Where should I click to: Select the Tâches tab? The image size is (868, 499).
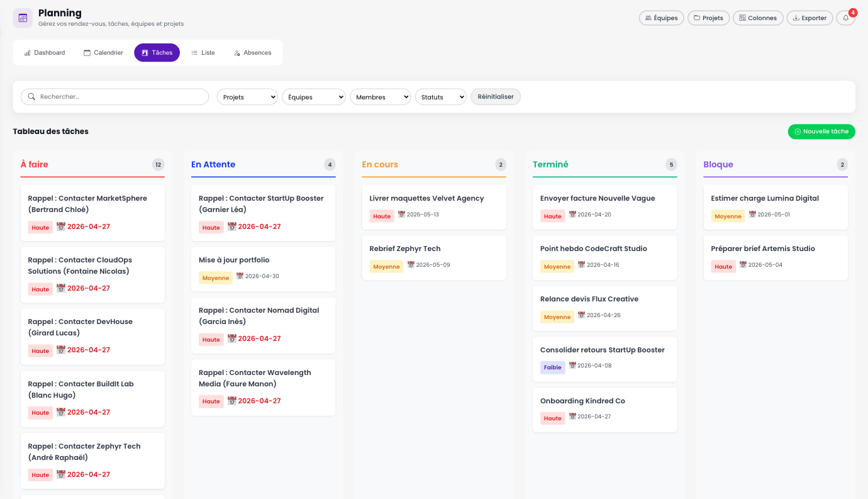[157, 53]
